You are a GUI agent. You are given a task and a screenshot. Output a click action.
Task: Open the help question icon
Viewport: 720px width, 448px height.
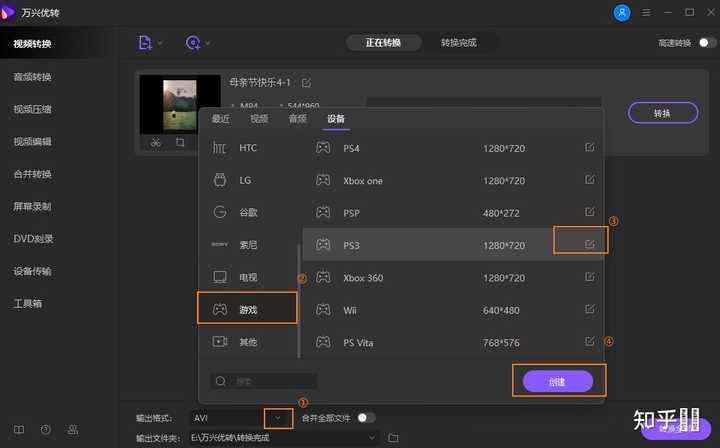pos(45,430)
